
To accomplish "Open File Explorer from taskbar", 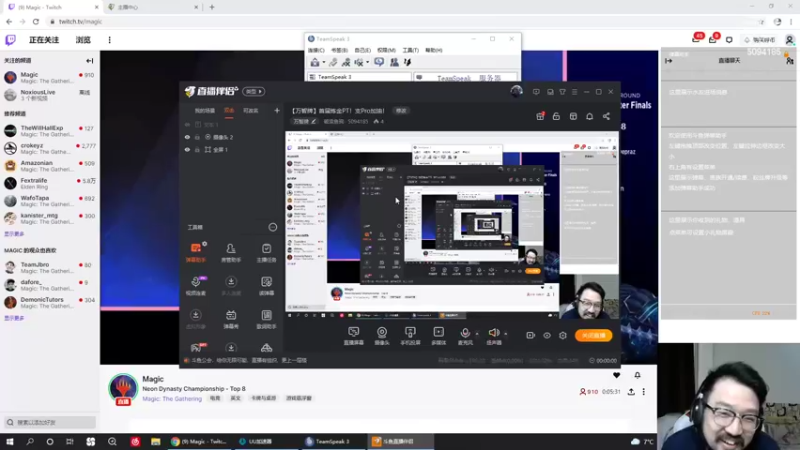I will pos(156,441).
